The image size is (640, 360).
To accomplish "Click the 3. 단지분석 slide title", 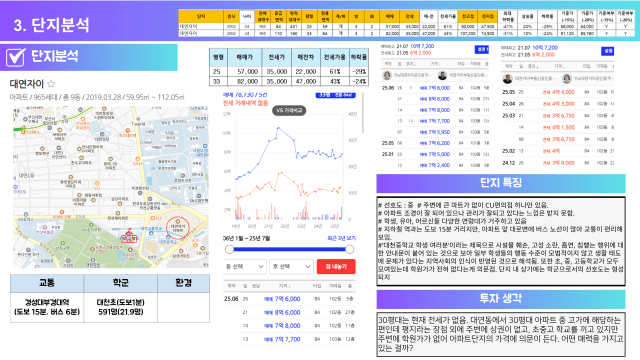I will pos(51,25).
